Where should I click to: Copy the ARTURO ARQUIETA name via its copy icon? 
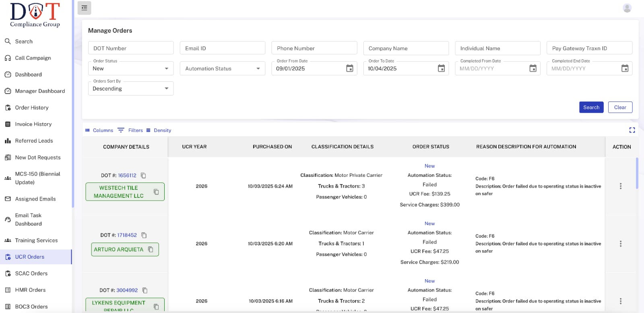(151, 249)
